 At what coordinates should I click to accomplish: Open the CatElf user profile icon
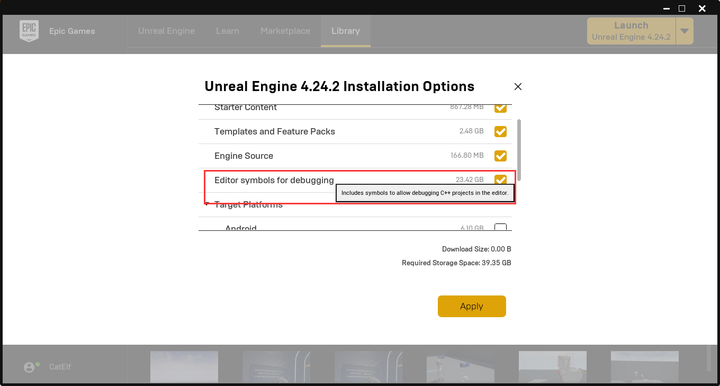[x=29, y=367]
